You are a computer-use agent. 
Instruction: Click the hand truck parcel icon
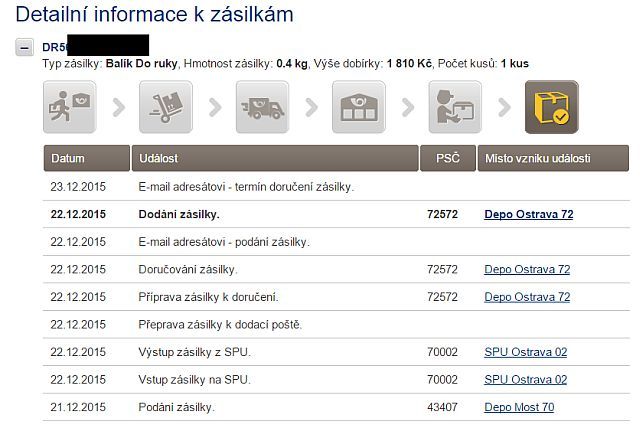pyautogui.click(x=166, y=107)
